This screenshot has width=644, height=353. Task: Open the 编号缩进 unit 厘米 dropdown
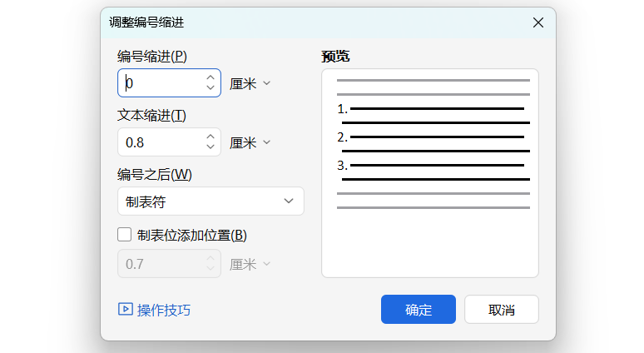tap(251, 83)
